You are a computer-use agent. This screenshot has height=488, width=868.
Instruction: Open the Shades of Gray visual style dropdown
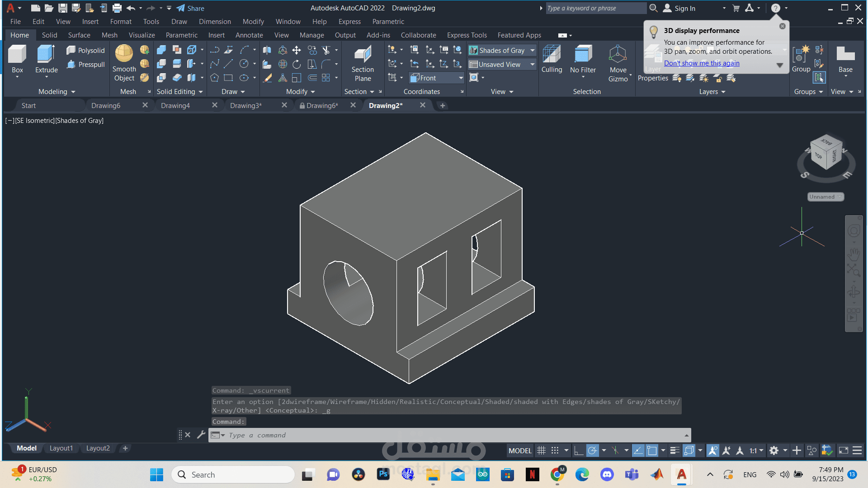coord(533,51)
